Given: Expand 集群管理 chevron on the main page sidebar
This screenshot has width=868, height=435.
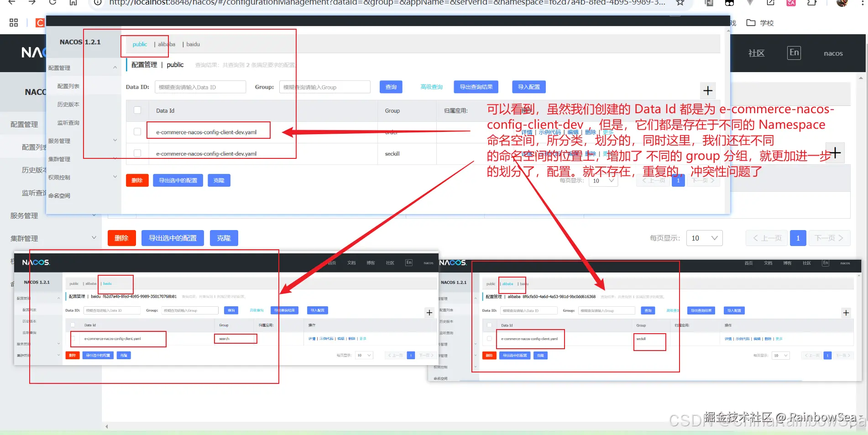Looking at the screenshot, I should tap(94, 237).
